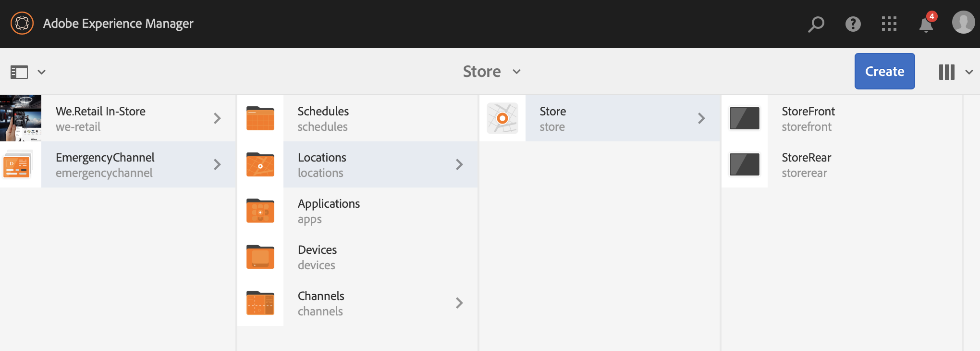Select the StoreFront display thumbnail
This screenshot has width=980, height=351.
(x=745, y=118)
